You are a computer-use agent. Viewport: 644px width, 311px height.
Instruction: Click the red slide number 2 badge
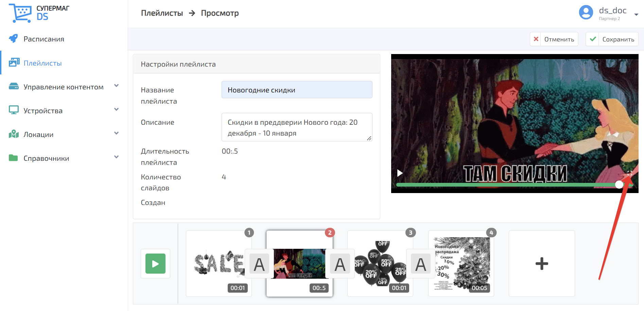pyautogui.click(x=330, y=232)
